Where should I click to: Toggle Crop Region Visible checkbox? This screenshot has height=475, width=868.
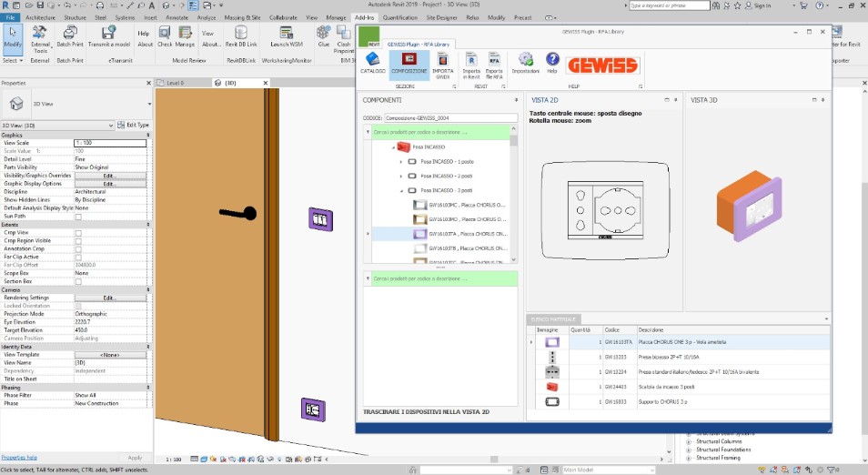coord(78,241)
